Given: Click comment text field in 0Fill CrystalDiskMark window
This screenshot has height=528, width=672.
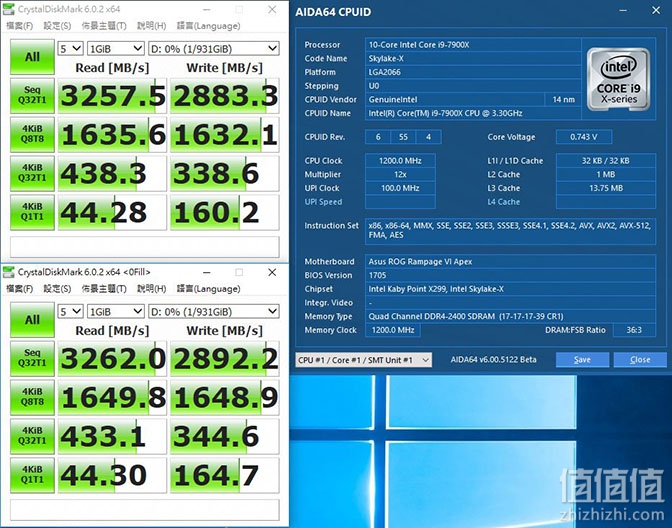Looking at the screenshot, I should tap(144, 510).
